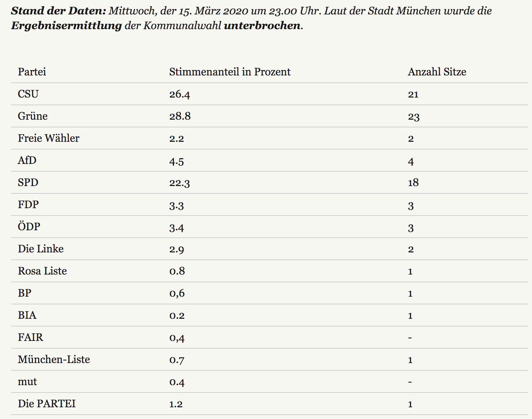532x419 pixels.
Task: Click the BP party name cell
Action: (24, 293)
